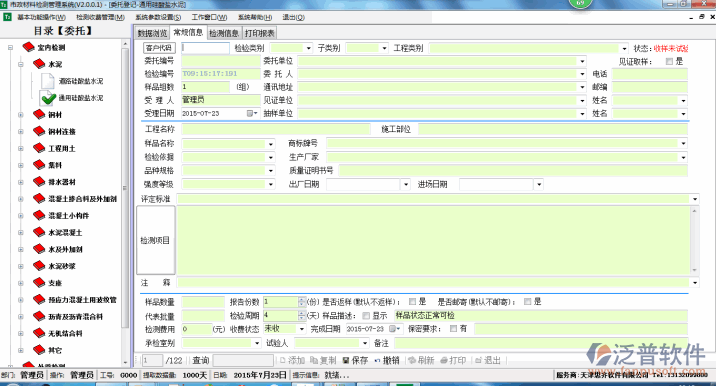Open the 受理日期 calendar picker icon

tap(252, 113)
